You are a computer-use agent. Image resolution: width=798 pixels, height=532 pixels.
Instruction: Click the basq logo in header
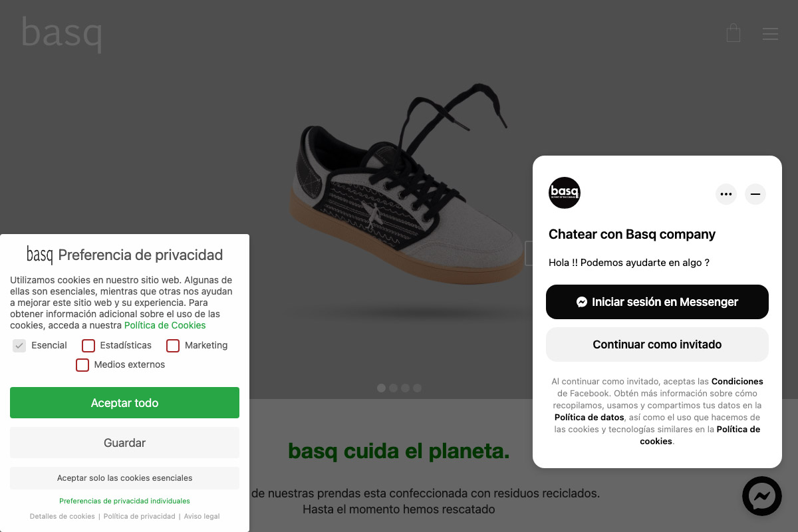click(61, 35)
